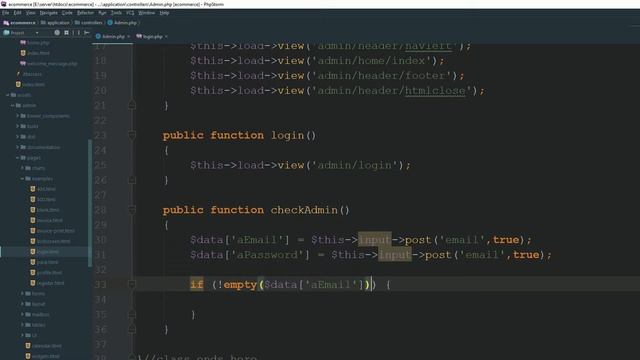
Task: Collapse the examples folder
Action: (22, 179)
